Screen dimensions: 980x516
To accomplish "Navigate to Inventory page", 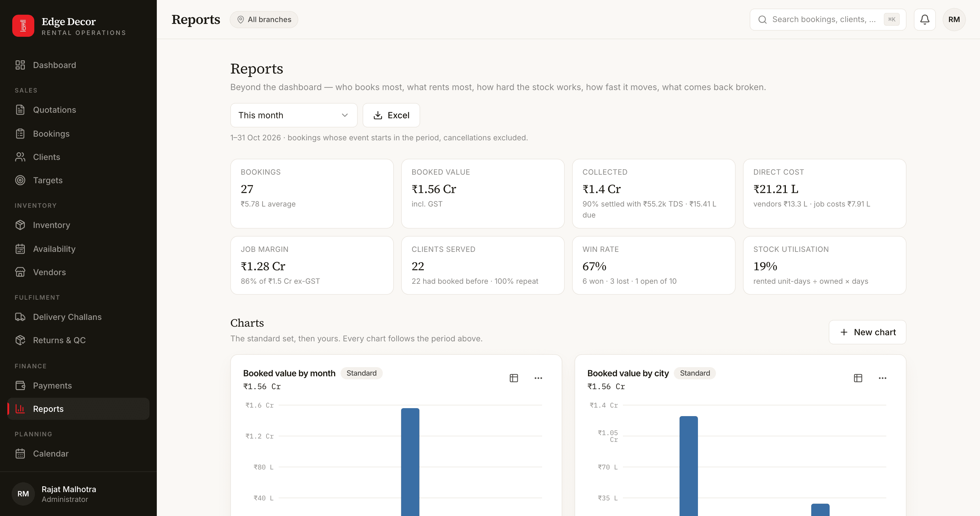I will pyautogui.click(x=78, y=225).
